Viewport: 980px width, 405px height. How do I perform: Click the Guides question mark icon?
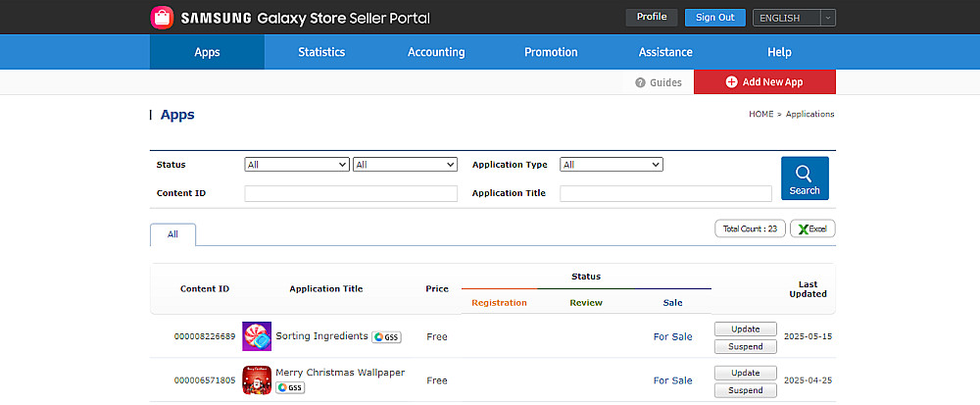click(x=640, y=82)
